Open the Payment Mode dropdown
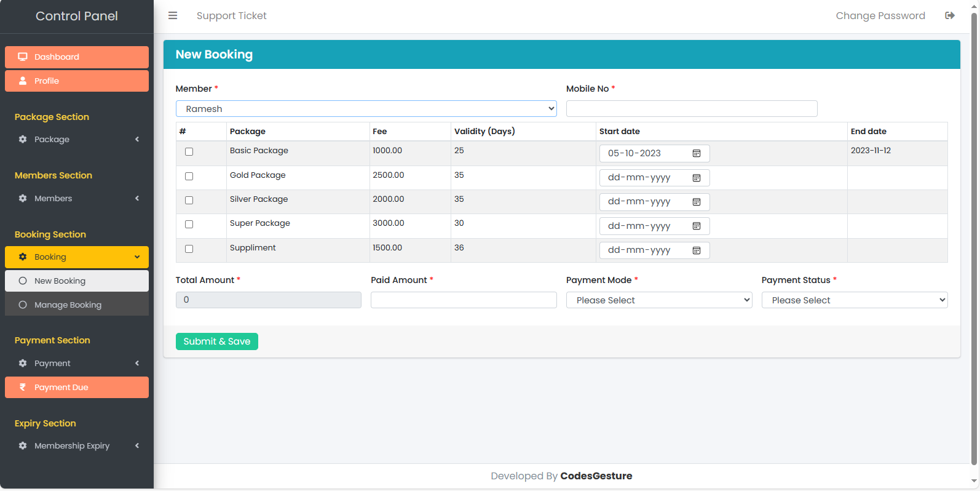The image size is (980, 491). 659,300
